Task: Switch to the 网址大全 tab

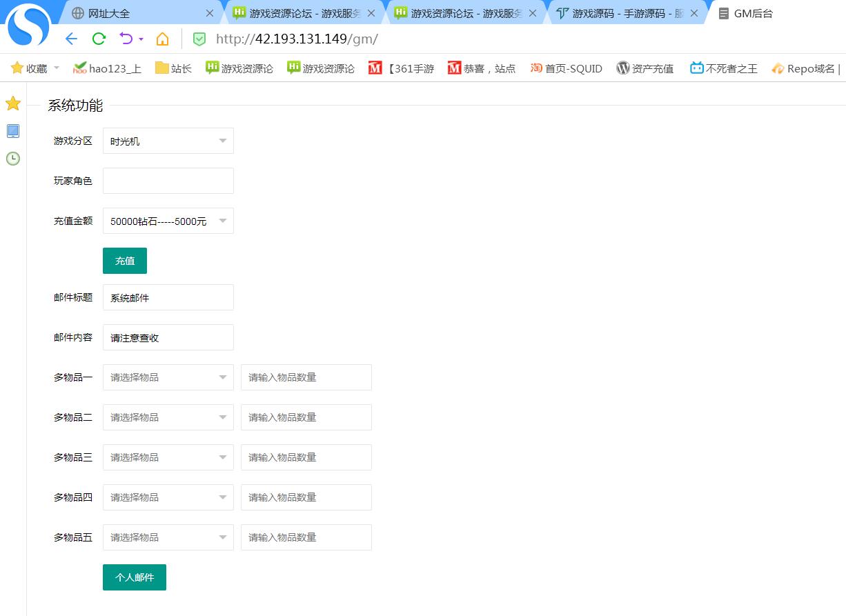Action: [x=138, y=13]
